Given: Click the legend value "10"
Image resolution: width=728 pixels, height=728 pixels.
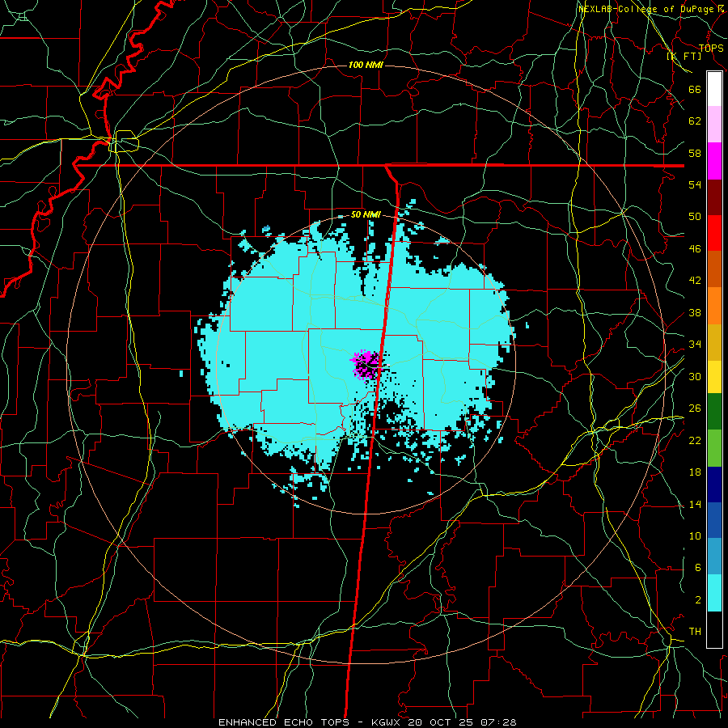Looking at the screenshot, I should click(x=695, y=536).
